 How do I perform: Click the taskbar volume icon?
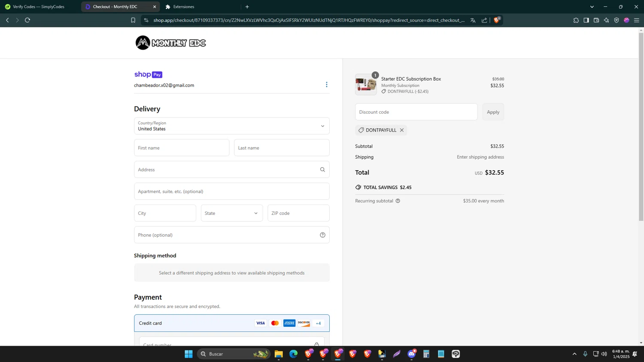pos(604,354)
